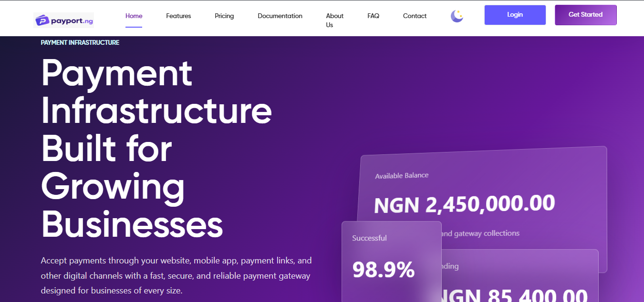The image size is (644, 302).
Task: Click the payport.ng logo
Action: [64, 20]
